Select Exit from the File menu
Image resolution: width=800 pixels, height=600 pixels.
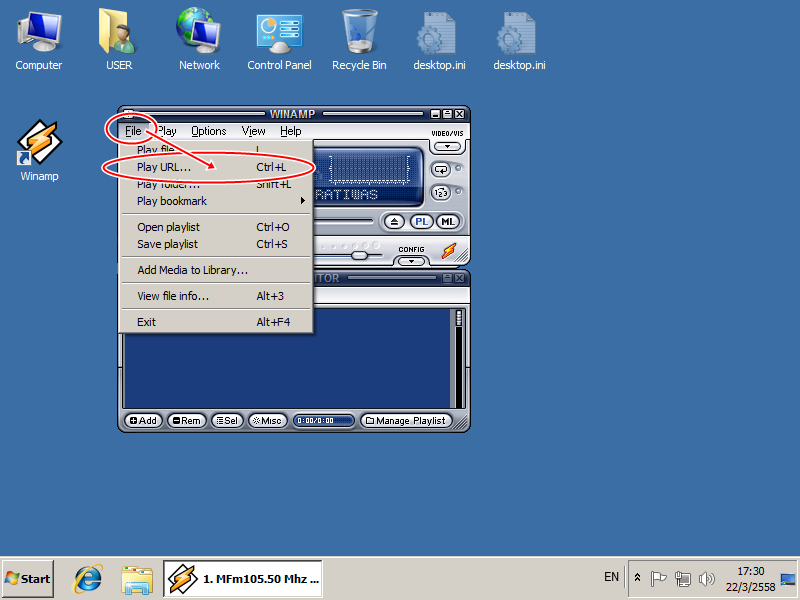(216, 322)
